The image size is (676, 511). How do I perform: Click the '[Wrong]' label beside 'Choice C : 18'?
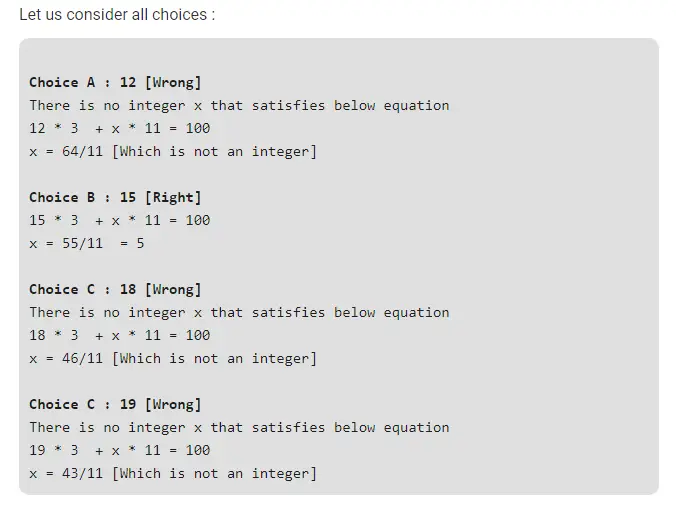coord(173,289)
